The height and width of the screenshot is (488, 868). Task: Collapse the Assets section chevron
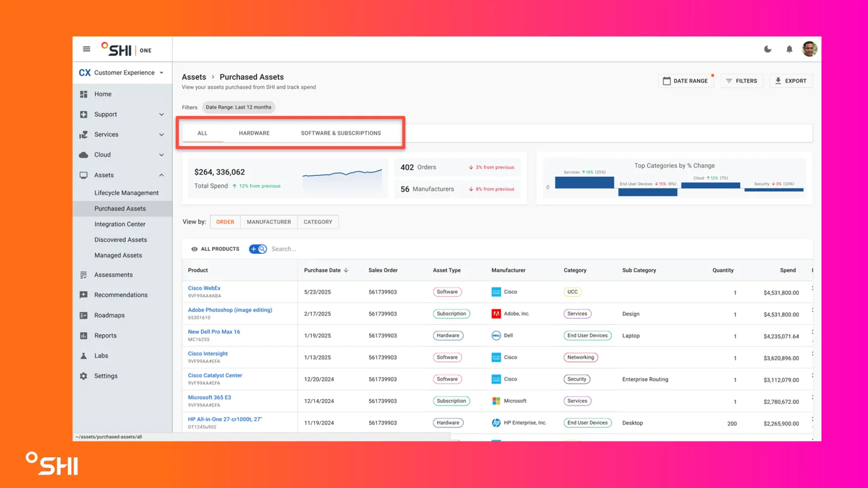tap(161, 175)
